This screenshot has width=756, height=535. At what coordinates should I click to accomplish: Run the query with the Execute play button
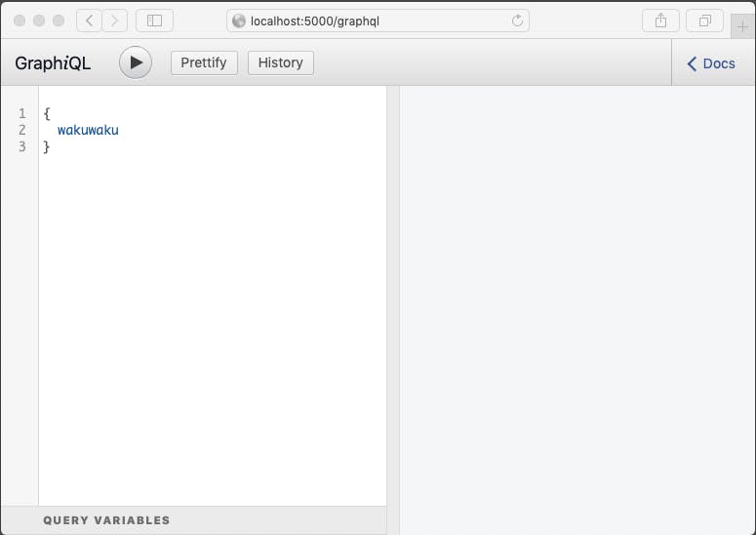136,62
